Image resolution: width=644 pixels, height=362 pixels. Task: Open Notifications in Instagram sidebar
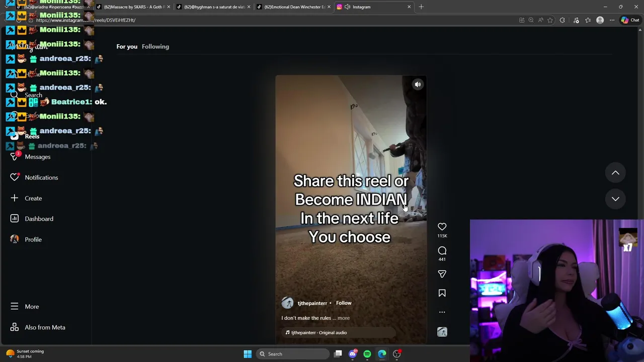(x=41, y=177)
